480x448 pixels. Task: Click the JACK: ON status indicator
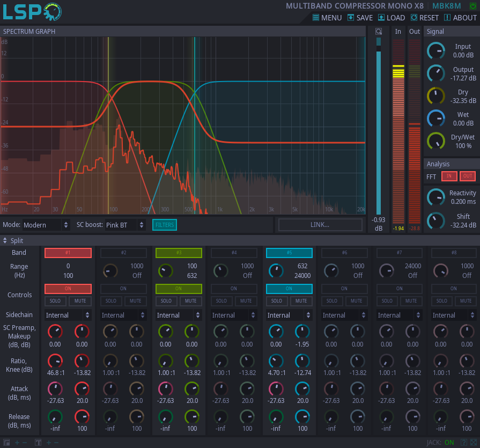440,443
